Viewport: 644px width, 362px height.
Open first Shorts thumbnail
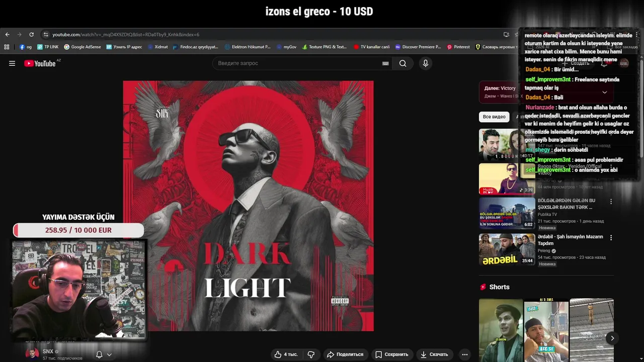click(x=501, y=330)
